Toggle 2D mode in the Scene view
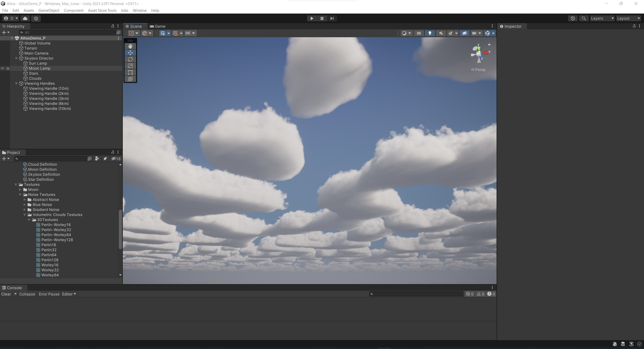 tap(419, 33)
